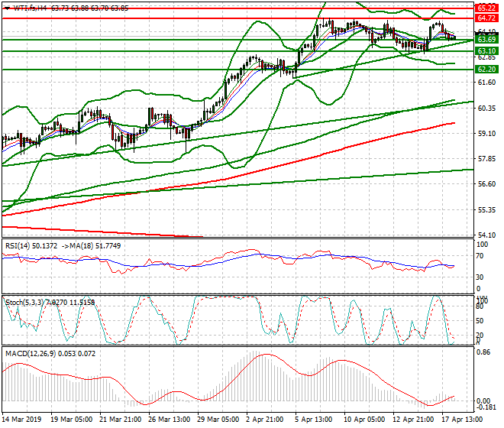Viewport: 504px width, 428px height.
Task: Click the 62.85 price axis value
Action: 486,57
